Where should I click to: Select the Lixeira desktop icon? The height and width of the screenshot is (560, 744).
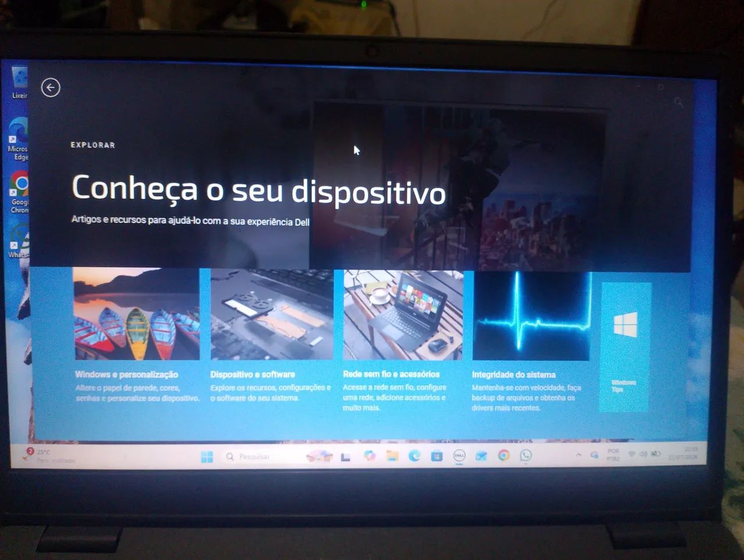[x=20, y=83]
